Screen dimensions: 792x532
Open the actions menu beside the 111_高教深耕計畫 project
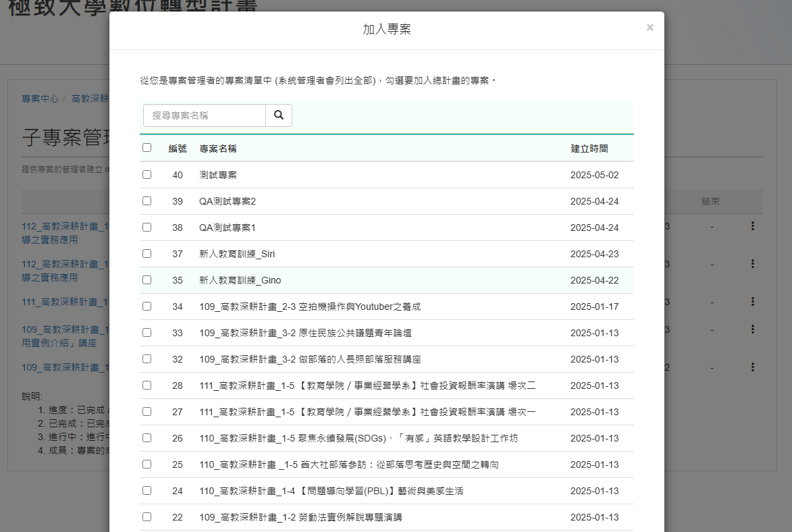753,302
